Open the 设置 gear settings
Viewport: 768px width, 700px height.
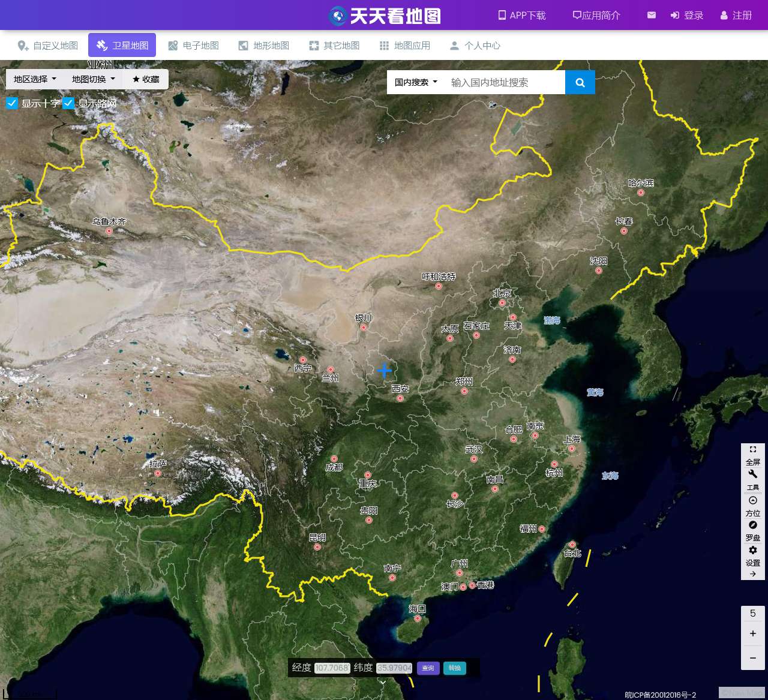point(753,556)
